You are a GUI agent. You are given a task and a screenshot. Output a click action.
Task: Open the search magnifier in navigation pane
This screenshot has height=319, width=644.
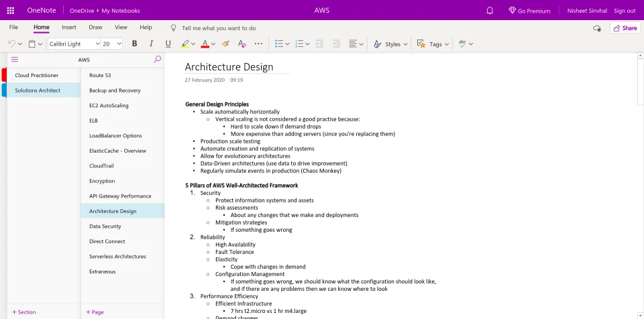pyautogui.click(x=157, y=60)
